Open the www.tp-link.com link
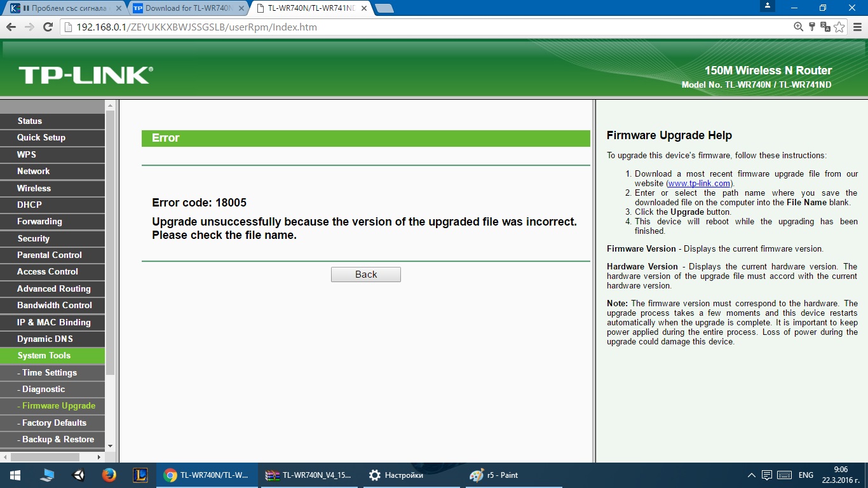868x488 pixels. (x=699, y=184)
